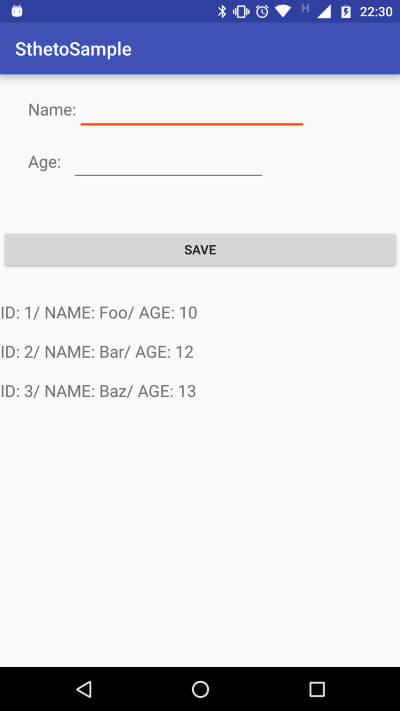Select the record with NAME Foo

coord(99,313)
